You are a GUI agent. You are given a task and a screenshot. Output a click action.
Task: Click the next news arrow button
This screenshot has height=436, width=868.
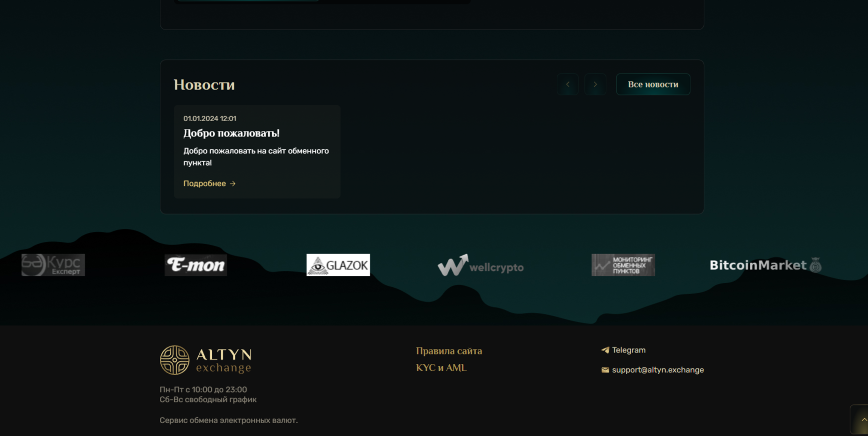point(595,84)
